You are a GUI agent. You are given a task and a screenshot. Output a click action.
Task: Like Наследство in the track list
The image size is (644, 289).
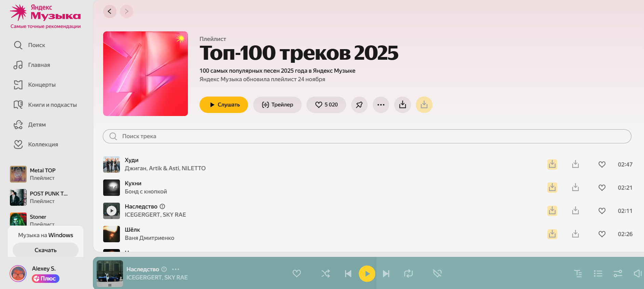(602, 211)
